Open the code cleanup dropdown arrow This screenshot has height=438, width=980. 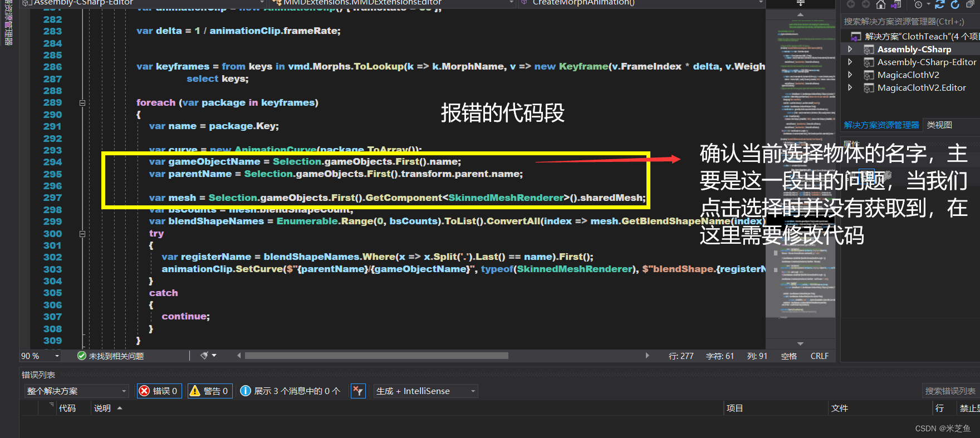214,356
